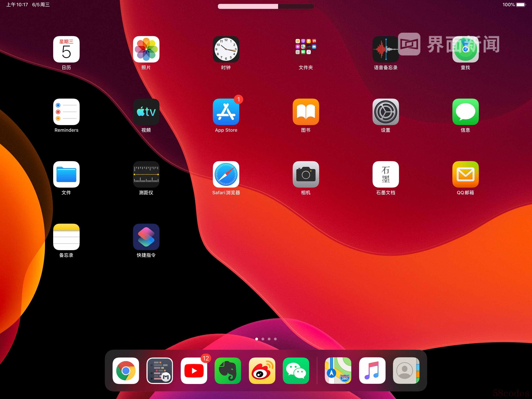Open the Markdown code editor in dock
Viewport: 532px width, 399px height.
[160, 371]
